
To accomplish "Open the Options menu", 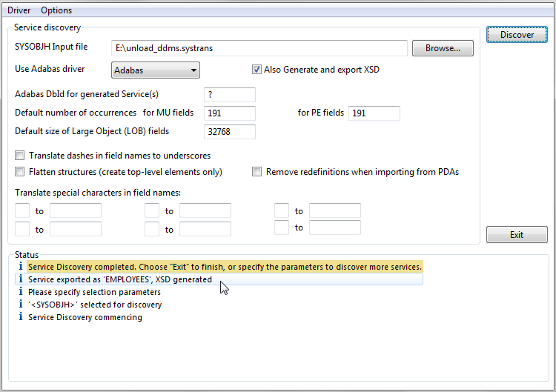I will (56, 10).
